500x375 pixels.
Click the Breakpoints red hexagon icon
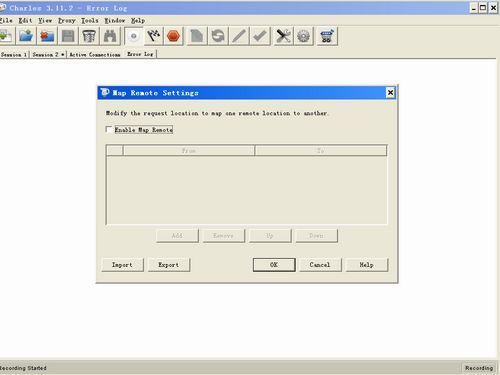(x=173, y=36)
